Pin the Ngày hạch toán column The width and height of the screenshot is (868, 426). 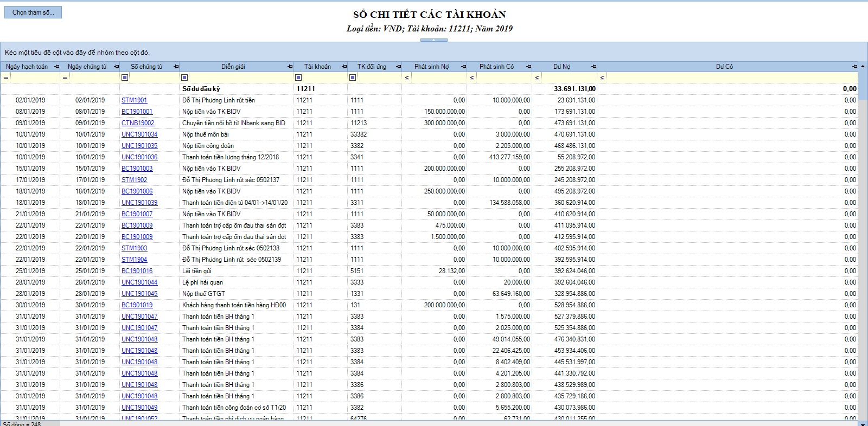click(56, 67)
